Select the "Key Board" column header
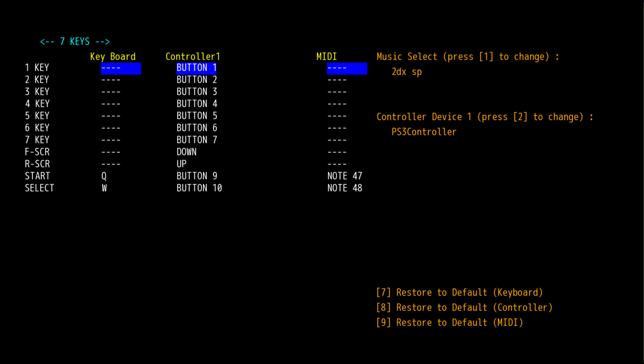 tap(113, 57)
